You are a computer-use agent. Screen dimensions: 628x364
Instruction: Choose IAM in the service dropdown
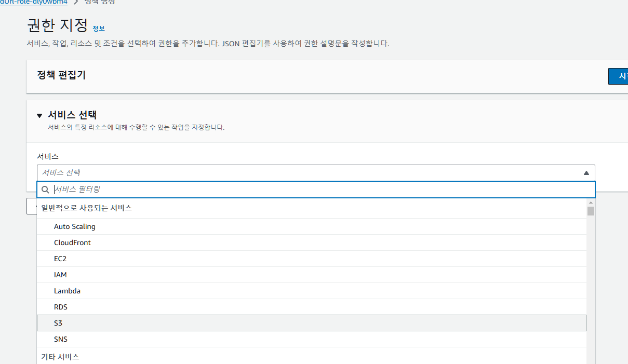(312, 275)
